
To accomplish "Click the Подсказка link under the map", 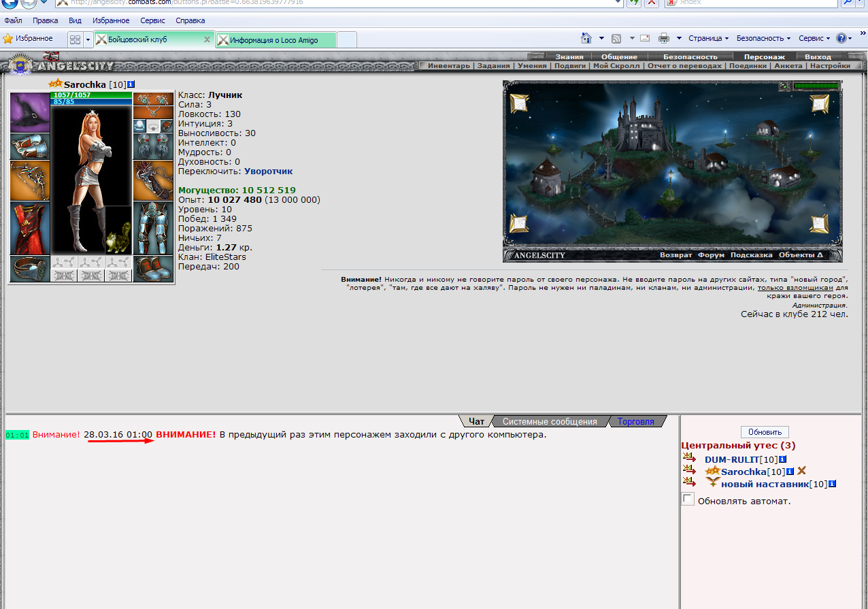I will coord(752,255).
